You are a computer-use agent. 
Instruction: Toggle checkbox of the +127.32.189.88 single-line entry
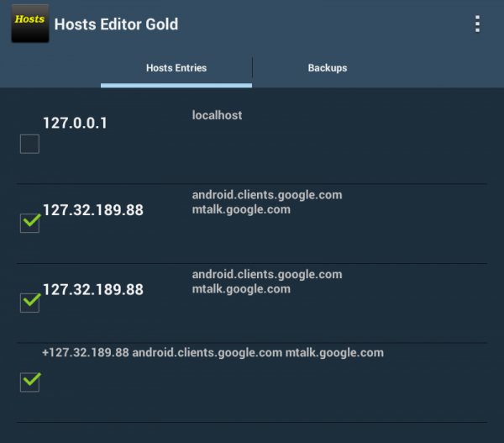29,382
